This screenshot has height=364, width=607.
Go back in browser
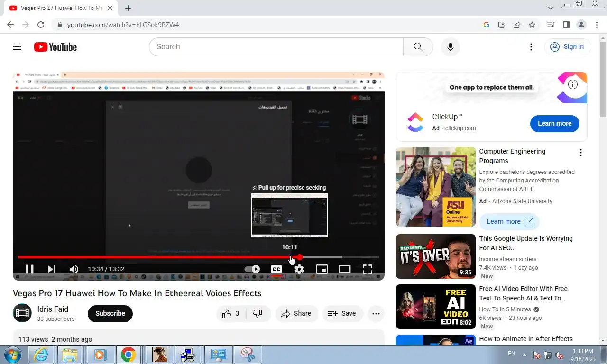(10, 25)
